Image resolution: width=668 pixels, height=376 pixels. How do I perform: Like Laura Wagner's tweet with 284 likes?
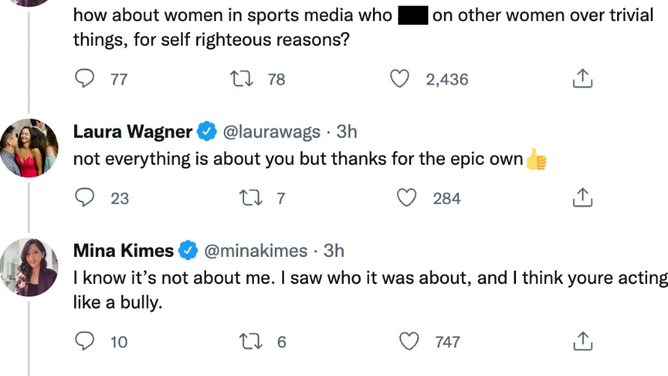point(406,198)
